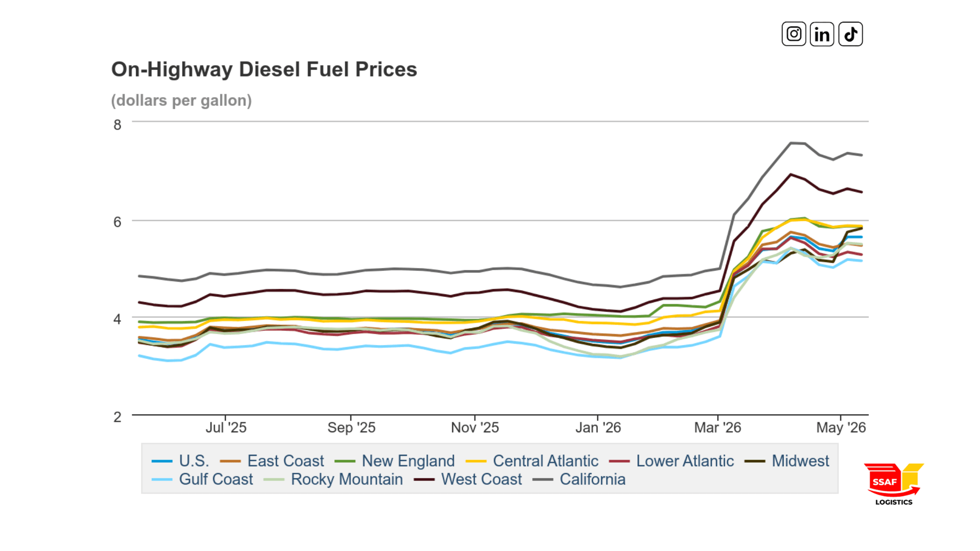This screenshot has height=551, width=980.
Task: Toggle Gulf Coast legend entry
Action: point(202,479)
